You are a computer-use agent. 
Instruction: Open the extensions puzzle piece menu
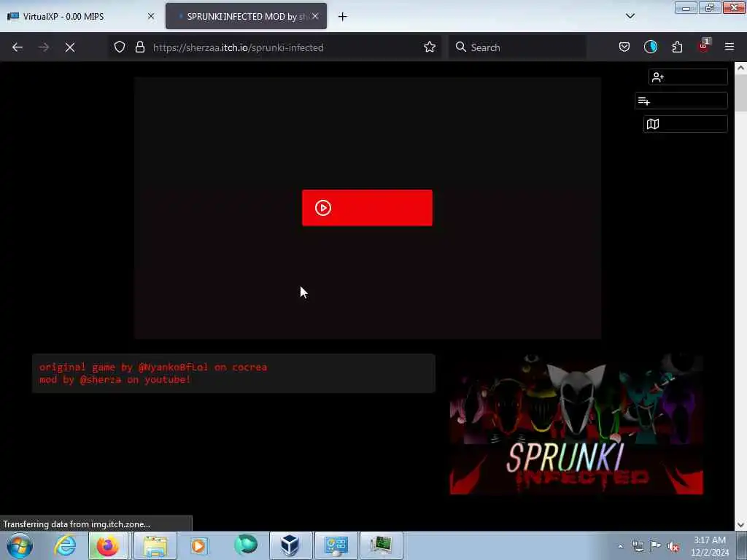(677, 47)
